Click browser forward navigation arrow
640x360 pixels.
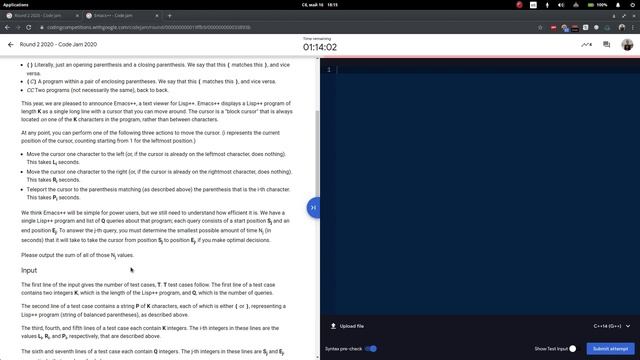[18, 27]
